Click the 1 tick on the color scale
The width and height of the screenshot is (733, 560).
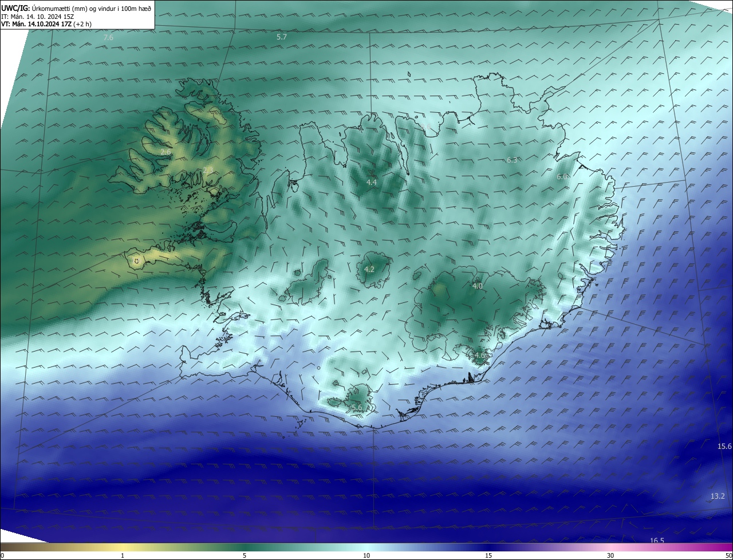(123, 555)
